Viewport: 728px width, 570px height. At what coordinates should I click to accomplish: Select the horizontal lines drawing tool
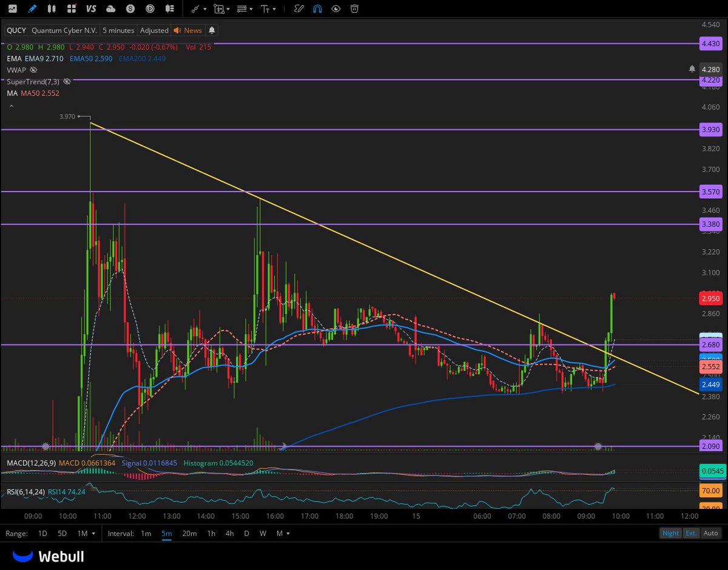[x=242, y=8]
